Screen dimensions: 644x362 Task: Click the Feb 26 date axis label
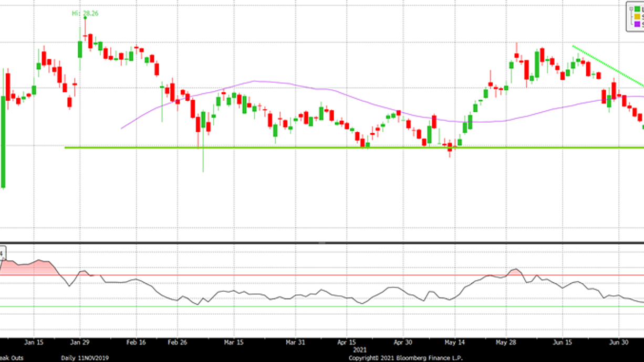coord(178,342)
